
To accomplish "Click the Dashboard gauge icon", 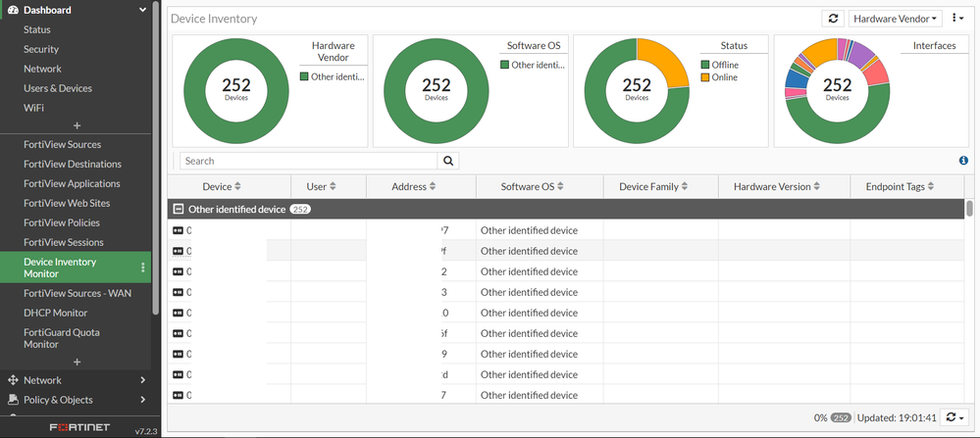I will coord(13,10).
